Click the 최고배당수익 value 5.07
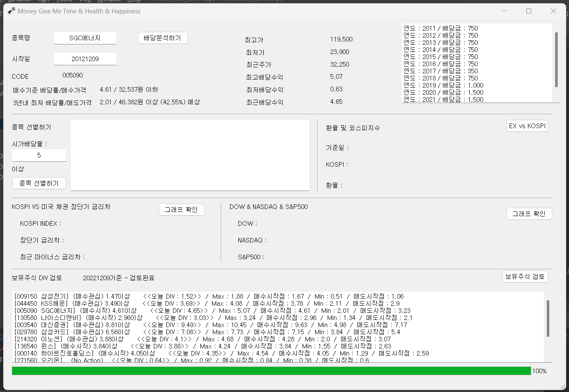Image resolution: width=569 pixels, height=392 pixels. tap(336, 76)
